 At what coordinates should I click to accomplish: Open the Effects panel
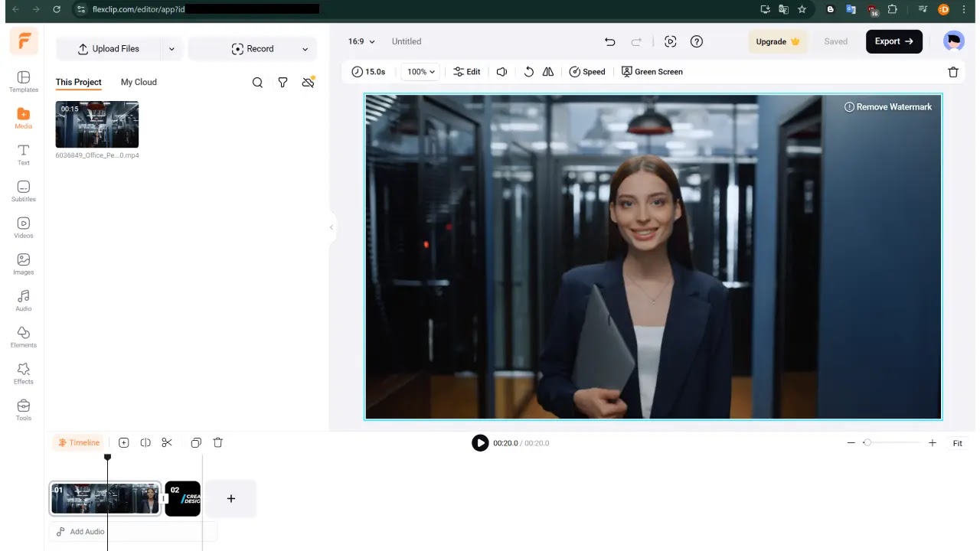click(x=24, y=373)
